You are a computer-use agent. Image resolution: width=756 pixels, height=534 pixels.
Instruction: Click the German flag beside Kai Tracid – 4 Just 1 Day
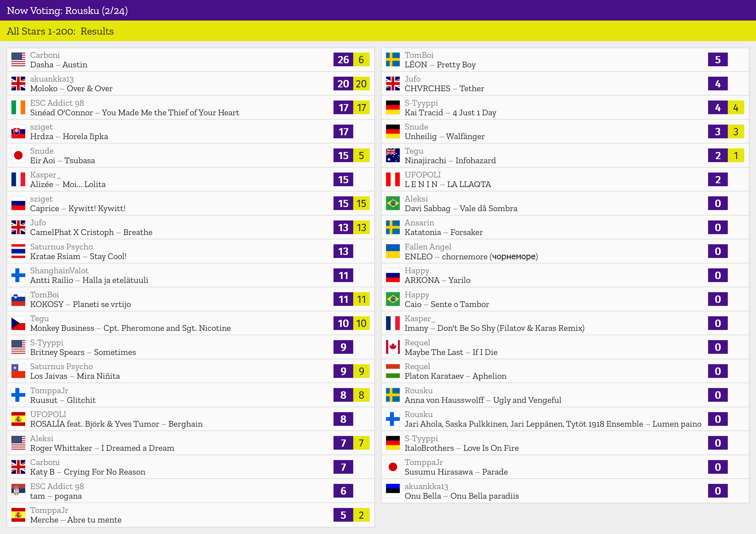coord(393,108)
